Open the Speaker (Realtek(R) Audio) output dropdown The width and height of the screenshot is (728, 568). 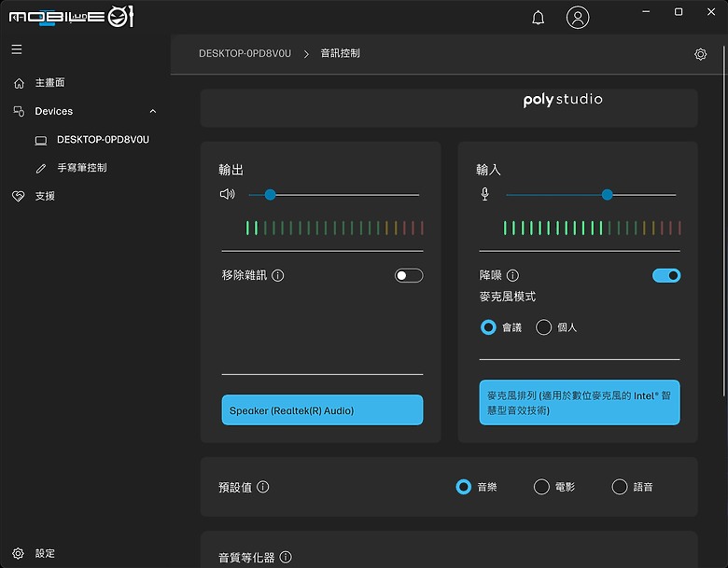tap(322, 409)
